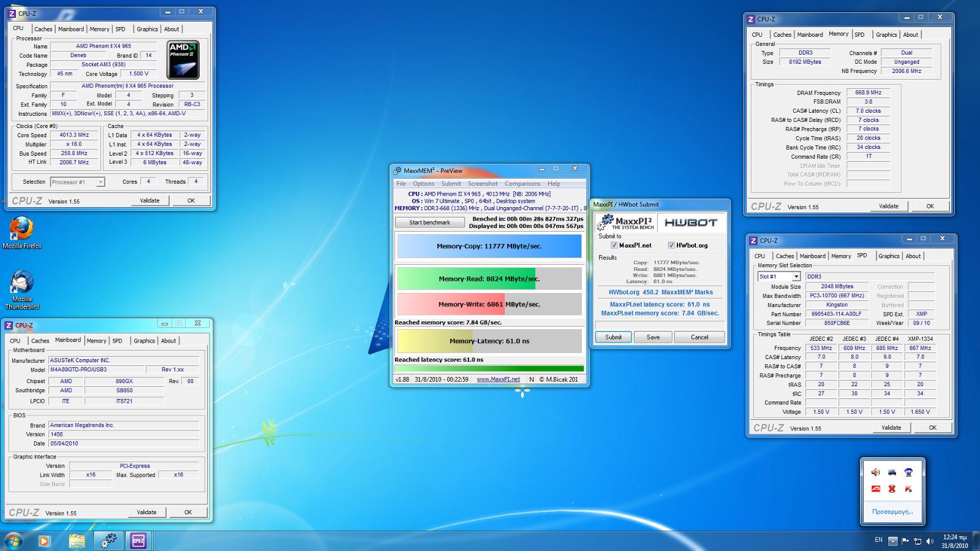The width and height of the screenshot is (980, 551).
Task: Click Validate in the CPU tab window
Action: point(149,200)
